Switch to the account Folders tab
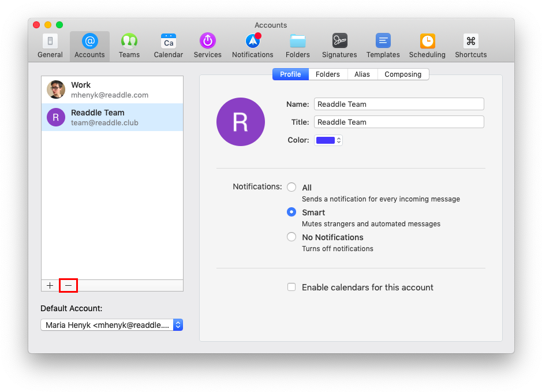 328,74
